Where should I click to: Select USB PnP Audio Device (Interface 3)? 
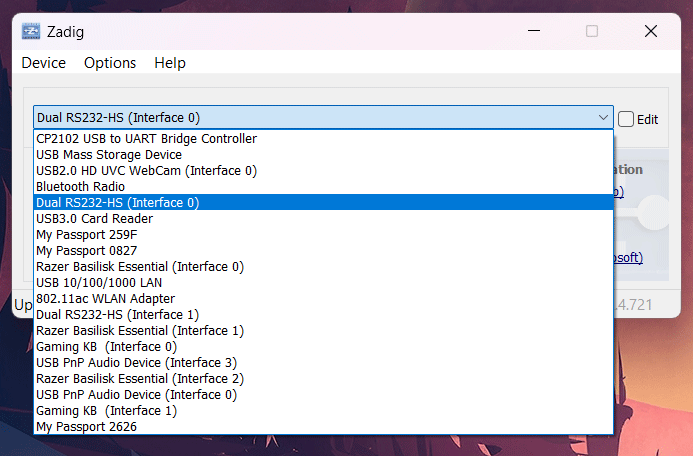(324, 362)
